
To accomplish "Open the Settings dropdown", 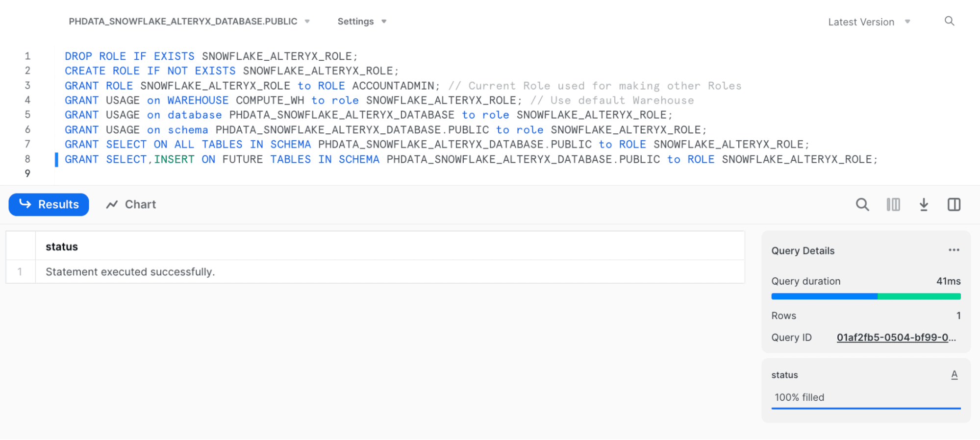I will pos(362,22).
